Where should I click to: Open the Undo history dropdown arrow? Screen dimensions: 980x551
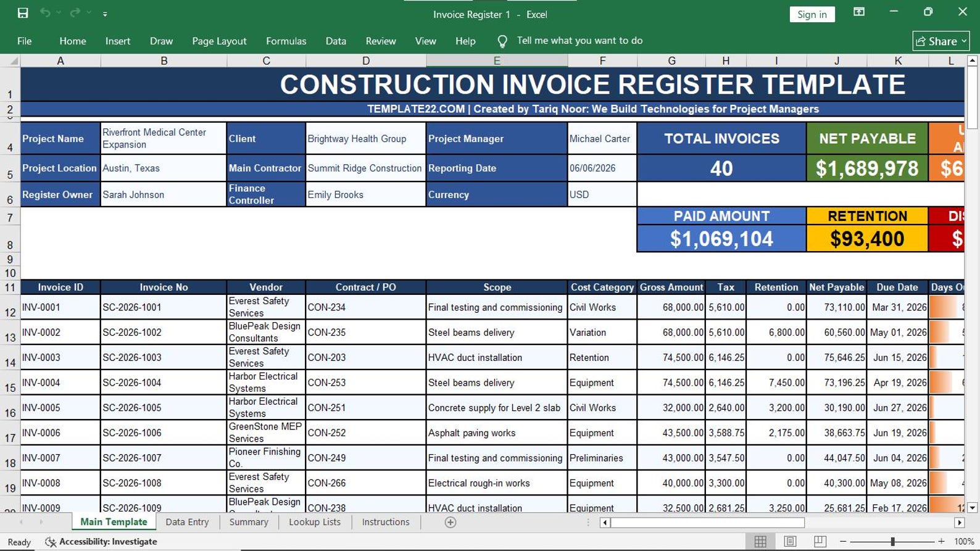59,13
